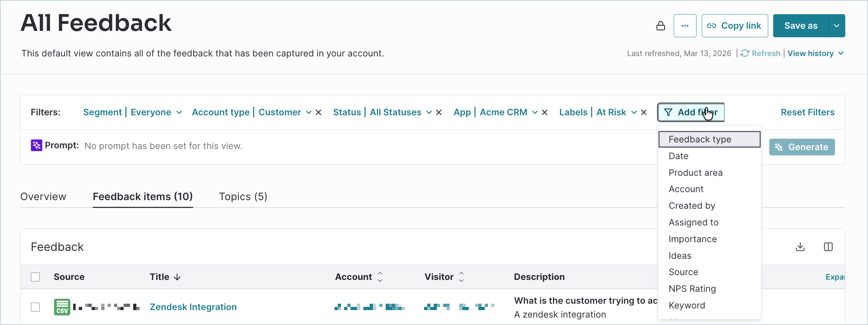868x325 pixels.
Task: Tick the Zendesk Integration row checkbox
Action: coord(36,307)
